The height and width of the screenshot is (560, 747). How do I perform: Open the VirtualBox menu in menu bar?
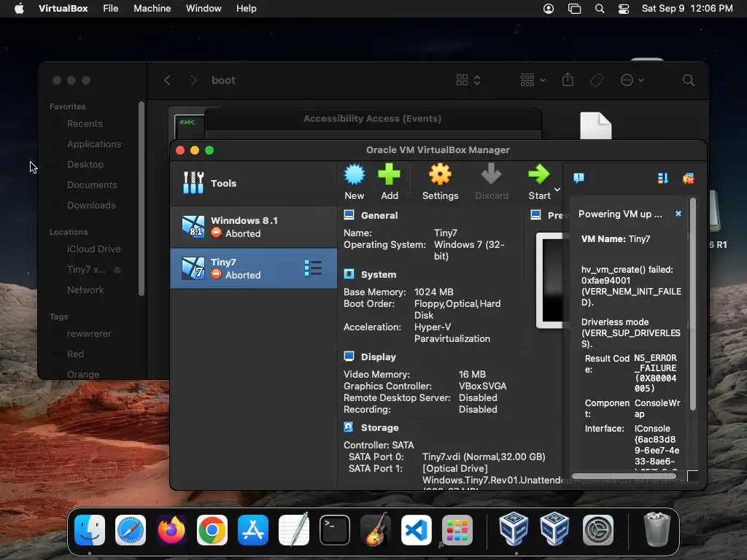[x=63, y=9]
